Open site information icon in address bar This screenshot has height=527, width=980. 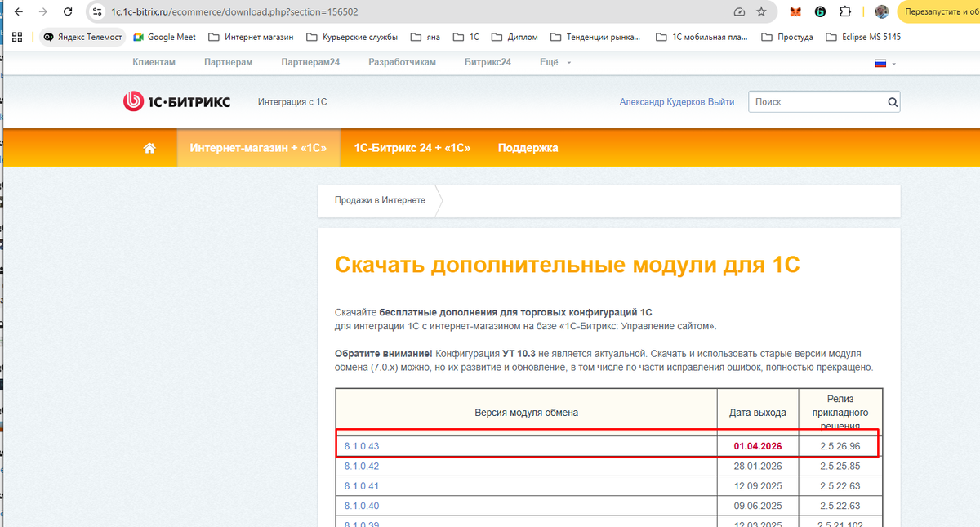98,12
